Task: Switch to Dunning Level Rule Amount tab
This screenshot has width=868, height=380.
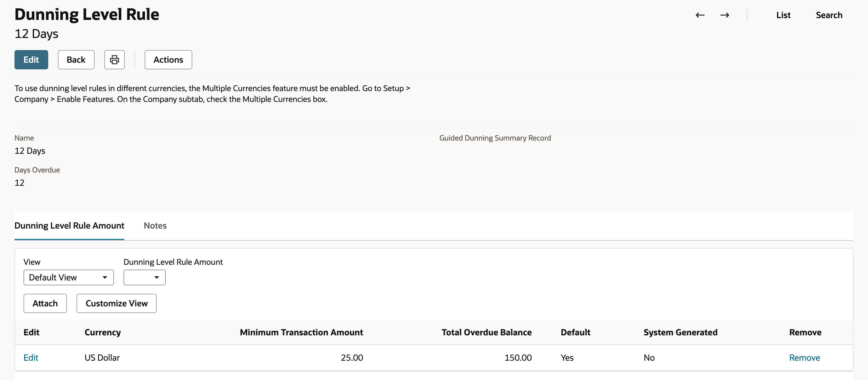Action: (x=69, y=226)
